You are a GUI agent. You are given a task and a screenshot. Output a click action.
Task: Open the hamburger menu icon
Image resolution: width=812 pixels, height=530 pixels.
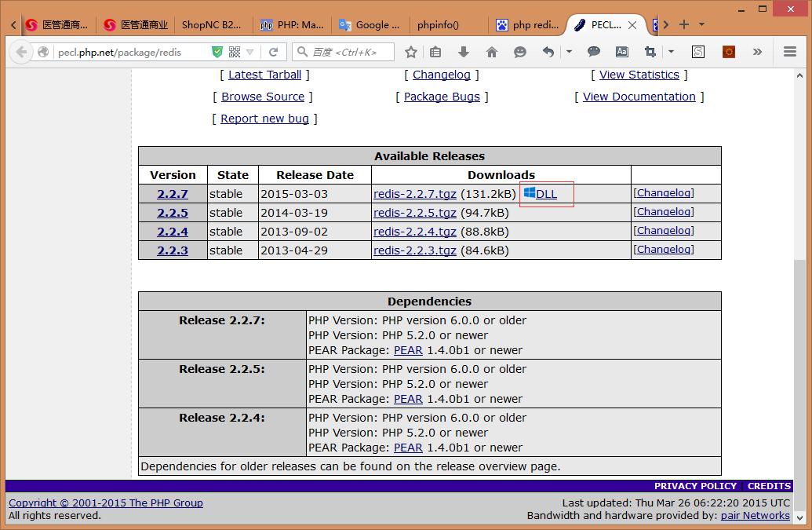click(790, 52)
